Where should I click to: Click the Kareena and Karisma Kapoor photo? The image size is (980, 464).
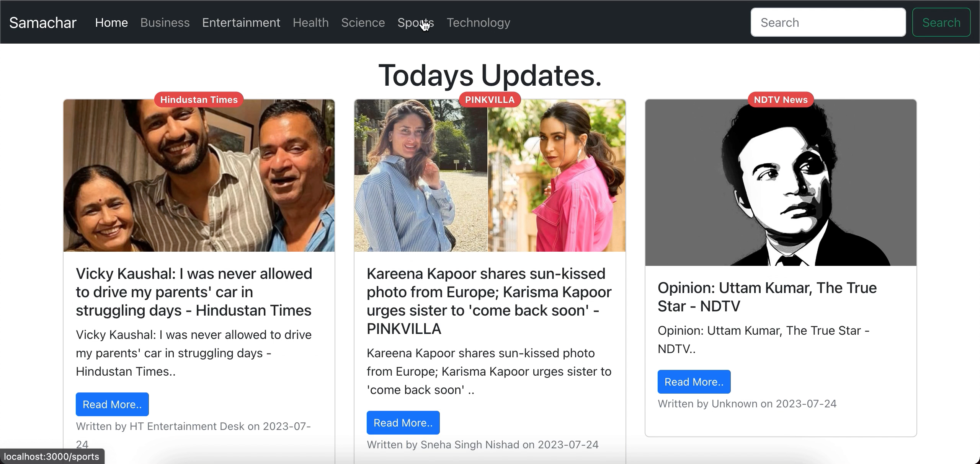490,176
